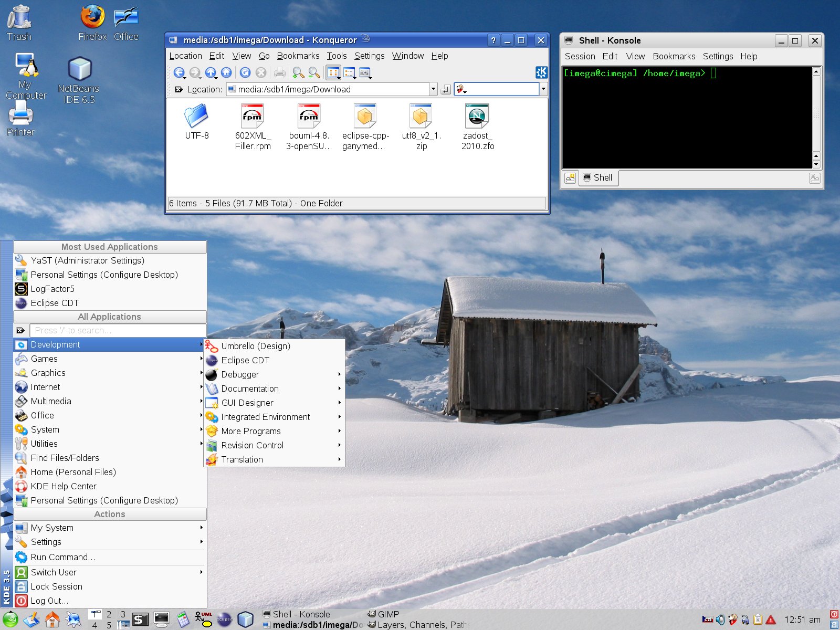This screenshot has height=630, width=840.
Task: Open YaST (Administrator Settings)
Action: point(109,260)
